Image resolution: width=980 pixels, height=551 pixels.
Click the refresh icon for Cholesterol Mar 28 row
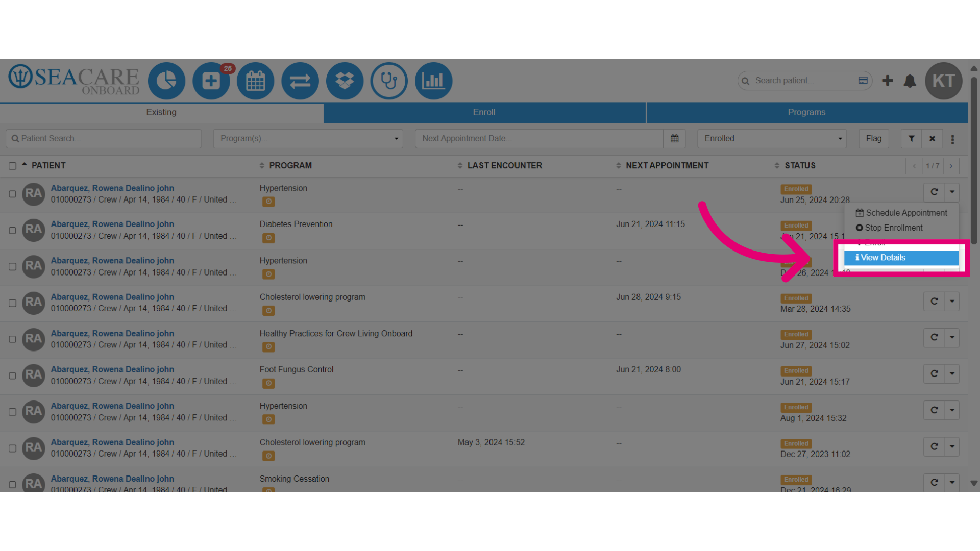[934, 302]
